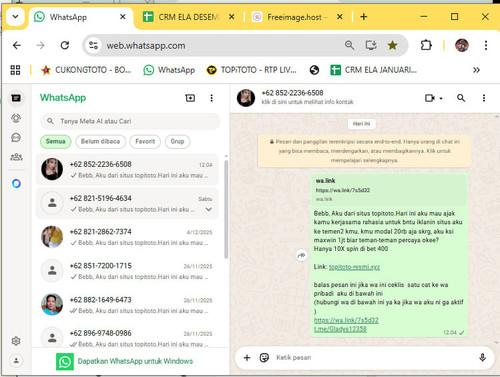Viewport: 500px width, 377px height.
Task: Click Dapatkan WhatsApp untuk Windows
Action: tap(125, 361)
